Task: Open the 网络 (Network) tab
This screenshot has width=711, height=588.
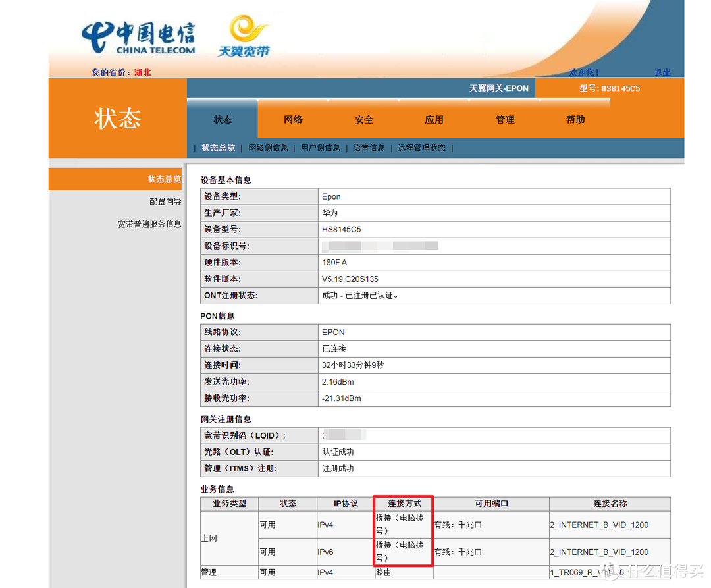Action: (x=293, y=120)
